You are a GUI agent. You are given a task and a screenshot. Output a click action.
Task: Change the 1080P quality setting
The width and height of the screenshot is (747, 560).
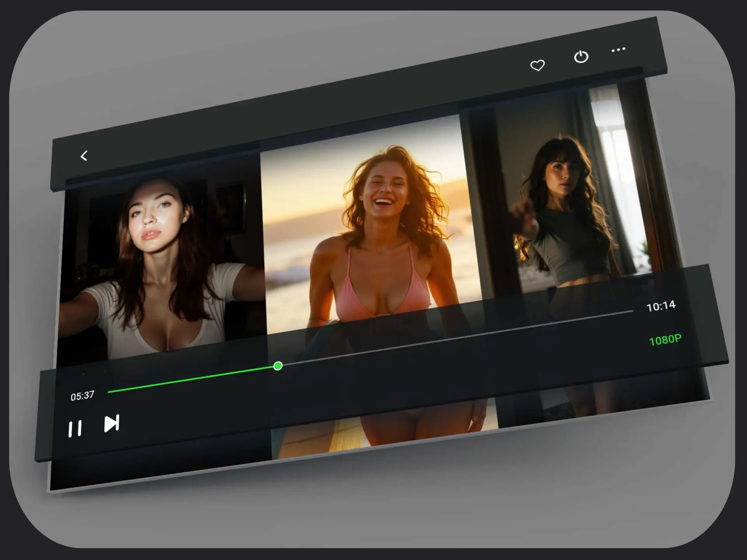665,340
